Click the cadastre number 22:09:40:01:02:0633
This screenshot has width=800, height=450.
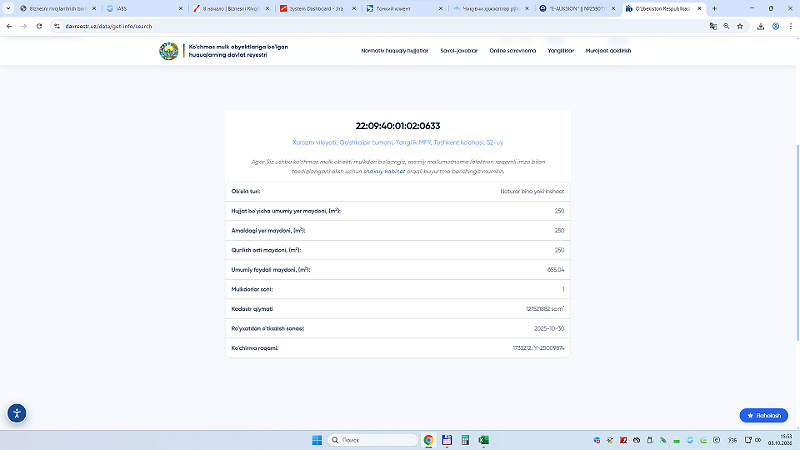(397, 126)
